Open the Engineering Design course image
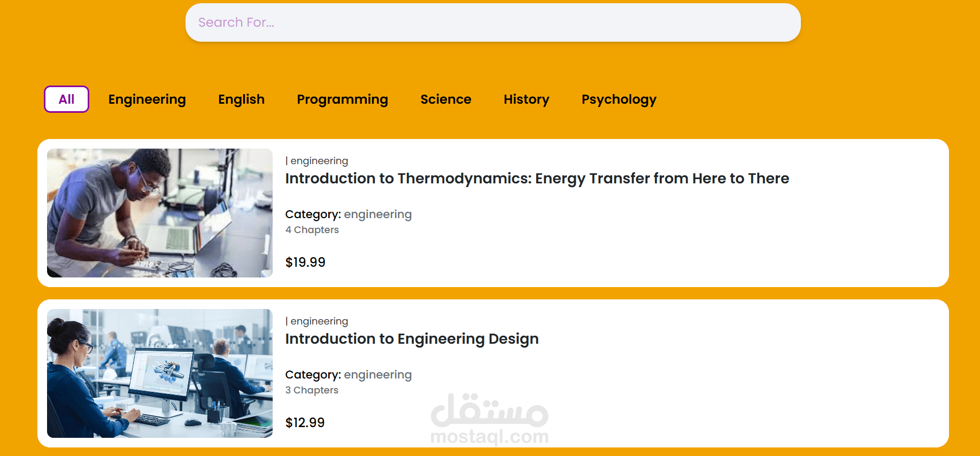The image size is (980, 456). point(160,373)
